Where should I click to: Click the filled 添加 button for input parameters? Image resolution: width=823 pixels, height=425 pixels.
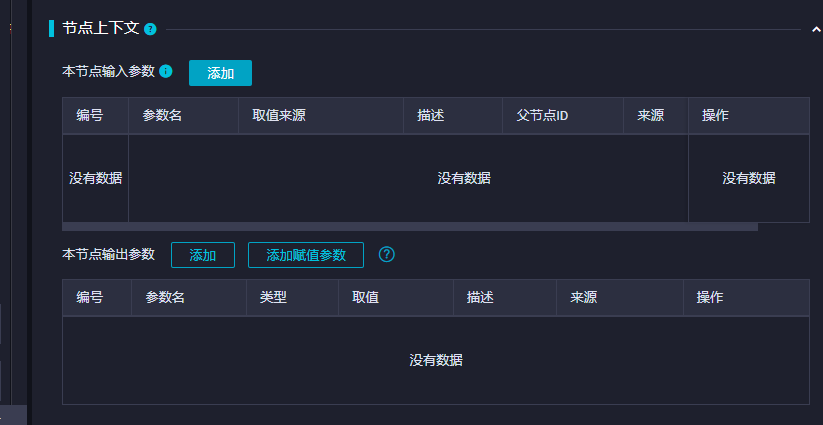220,73
